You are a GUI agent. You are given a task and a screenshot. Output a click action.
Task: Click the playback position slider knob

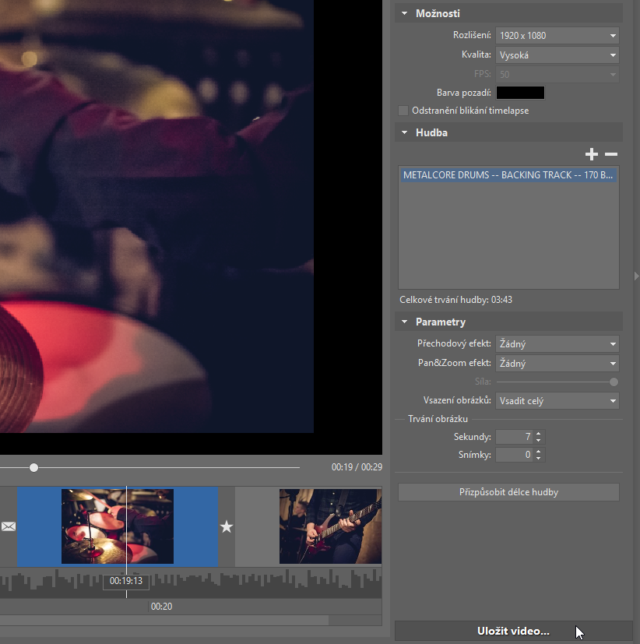tap(34, 467)
